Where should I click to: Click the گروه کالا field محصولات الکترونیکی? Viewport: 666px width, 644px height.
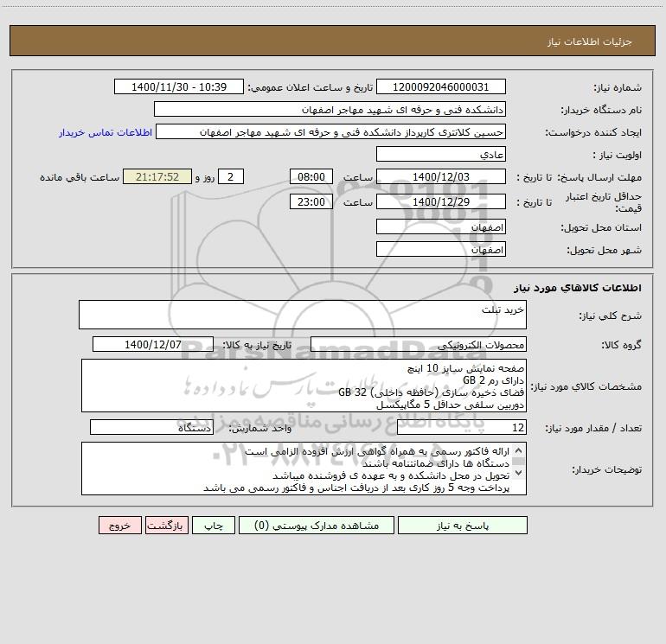pyautogui.click(x=419, y=344)
